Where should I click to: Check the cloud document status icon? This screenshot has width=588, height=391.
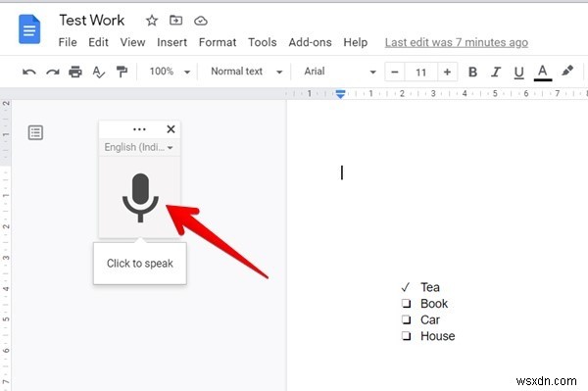tap(201, 21)
